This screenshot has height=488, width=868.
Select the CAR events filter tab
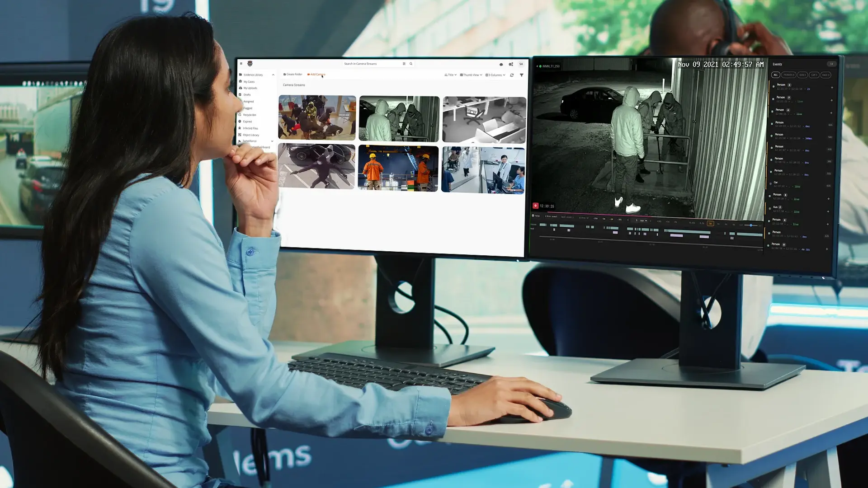[814, 75]
